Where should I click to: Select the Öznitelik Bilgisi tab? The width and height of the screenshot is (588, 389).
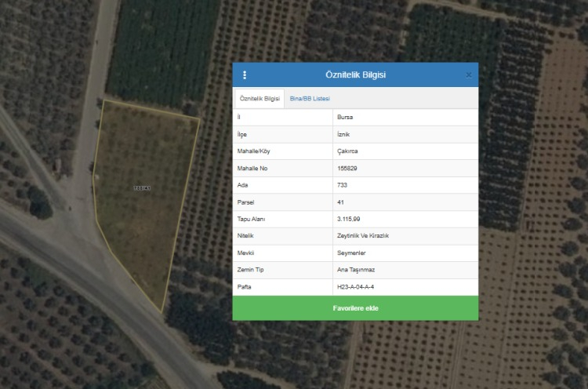[260, 99]
